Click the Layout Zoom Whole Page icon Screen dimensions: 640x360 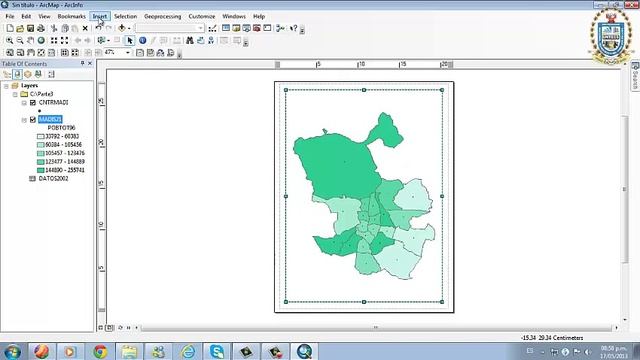click(x=41, y=53)
